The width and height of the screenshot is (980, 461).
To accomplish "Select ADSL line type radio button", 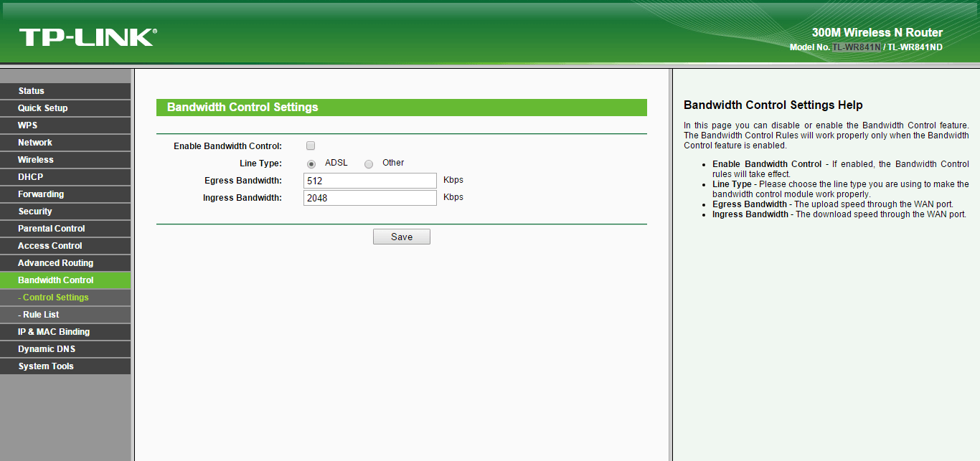I will 311,163.
